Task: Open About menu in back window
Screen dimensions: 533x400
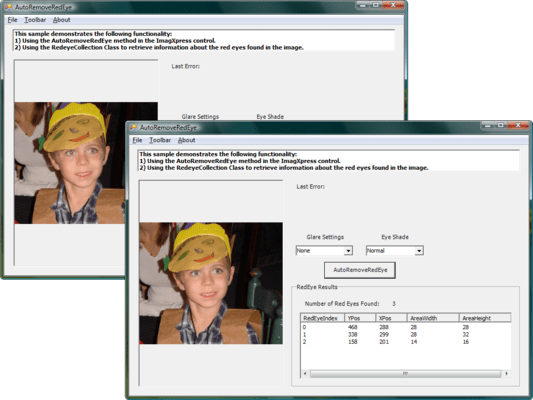Action: (62, 20)
